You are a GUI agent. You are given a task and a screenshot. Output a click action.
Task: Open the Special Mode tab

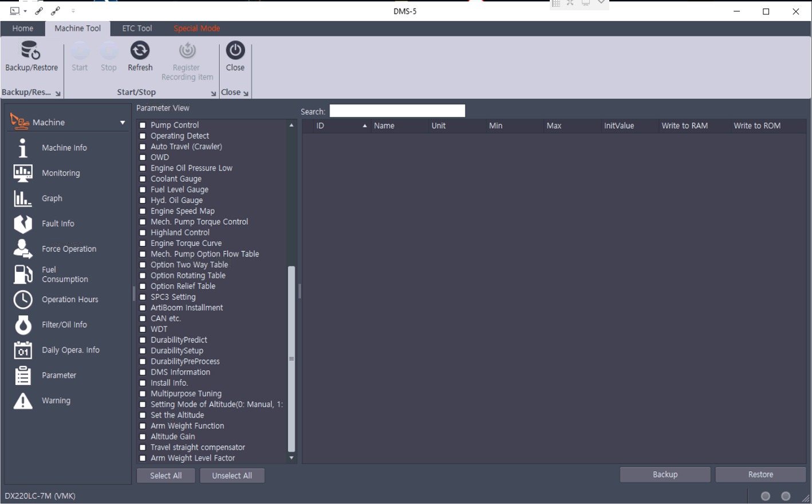pyautogui.click(x=196, y=28)
